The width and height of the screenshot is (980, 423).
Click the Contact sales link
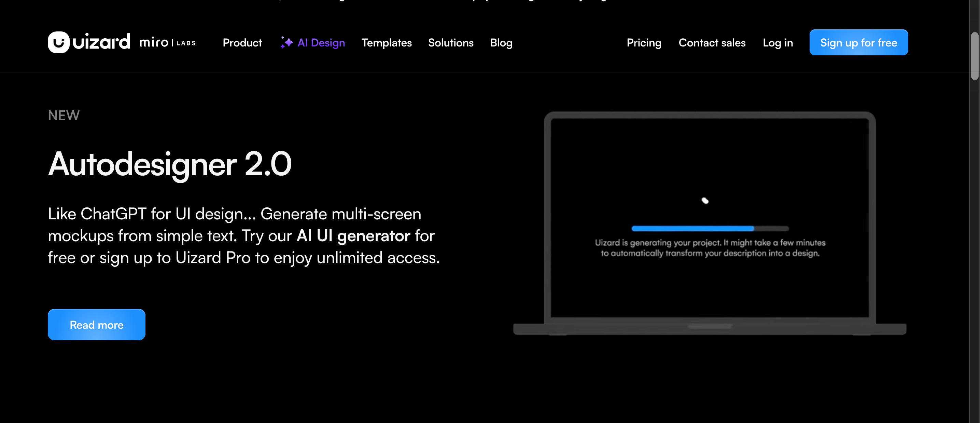(x=712, y=43)
